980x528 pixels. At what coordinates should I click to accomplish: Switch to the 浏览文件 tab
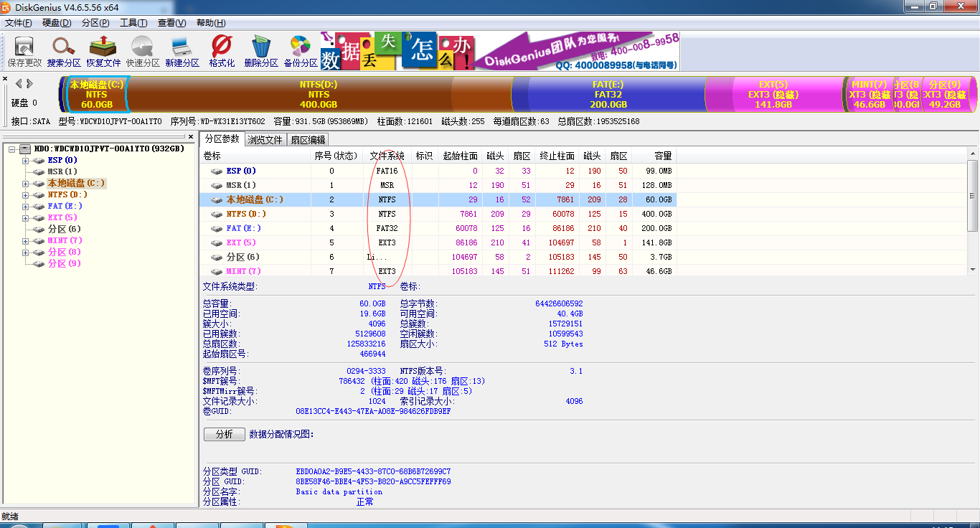point(265,140)
